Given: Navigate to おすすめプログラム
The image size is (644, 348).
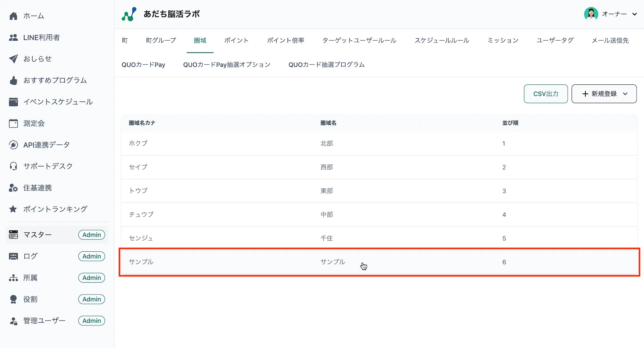Looking at the screenshot, I should click(x=55, y=80).
